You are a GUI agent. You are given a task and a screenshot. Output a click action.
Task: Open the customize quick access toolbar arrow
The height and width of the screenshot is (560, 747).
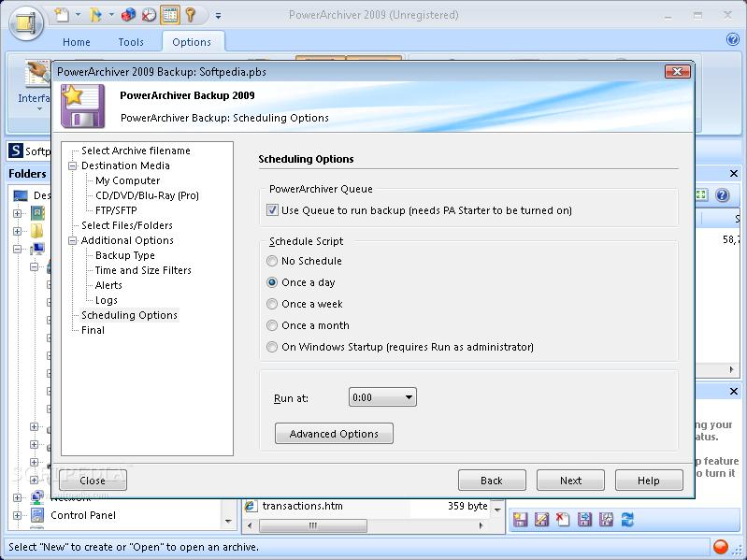click(x=218, y=16)
